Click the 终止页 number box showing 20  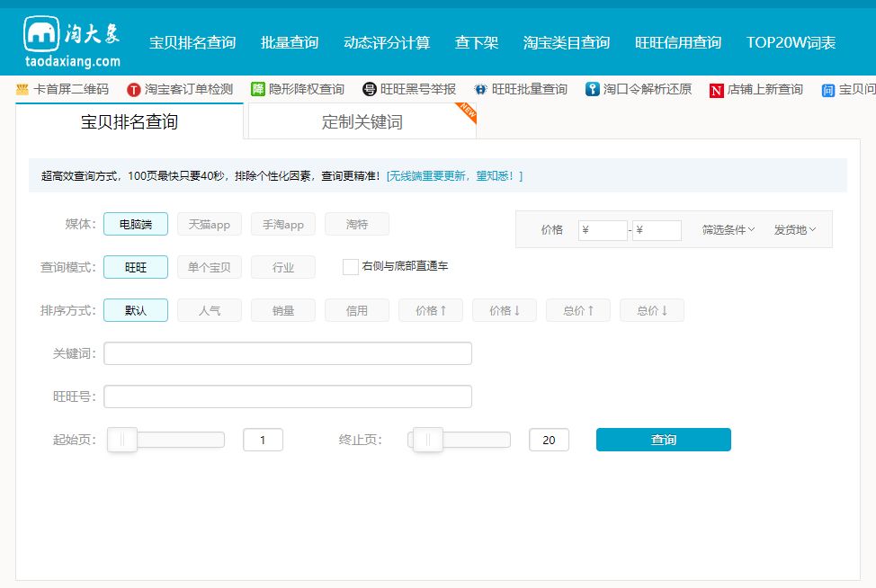pos(550,440)
